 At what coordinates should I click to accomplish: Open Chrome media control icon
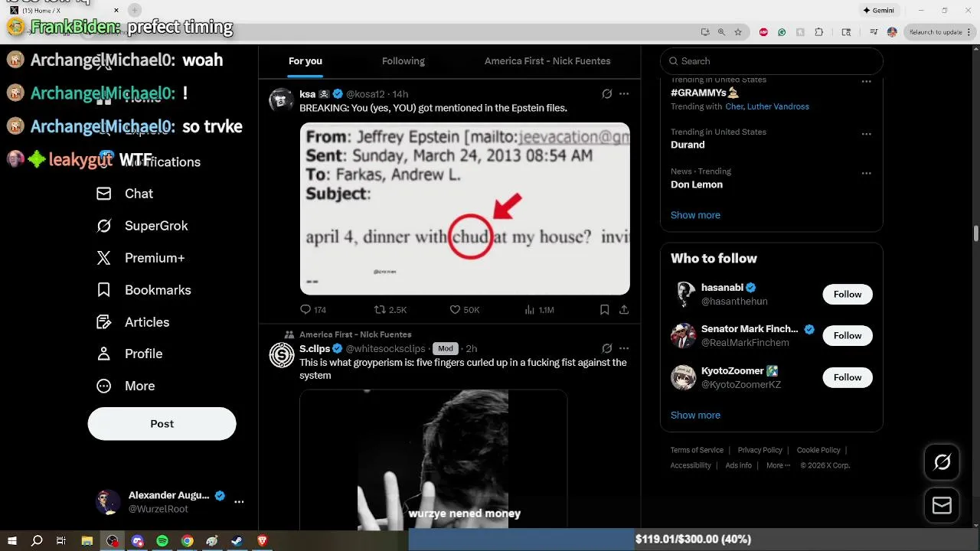[874, 32]
